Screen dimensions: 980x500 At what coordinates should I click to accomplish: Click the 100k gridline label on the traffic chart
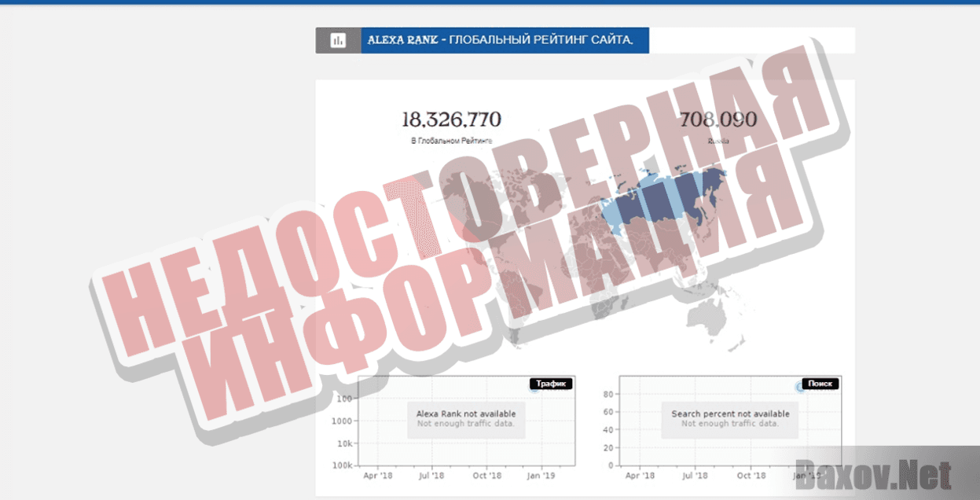(x=344, y=465)
